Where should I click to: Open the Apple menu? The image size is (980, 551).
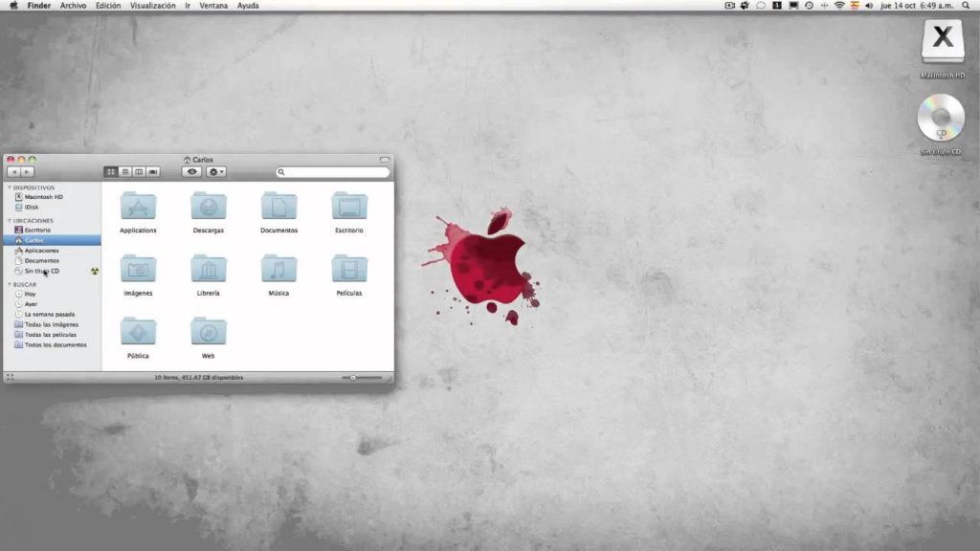pyautogui.click(x=13, y=6)
